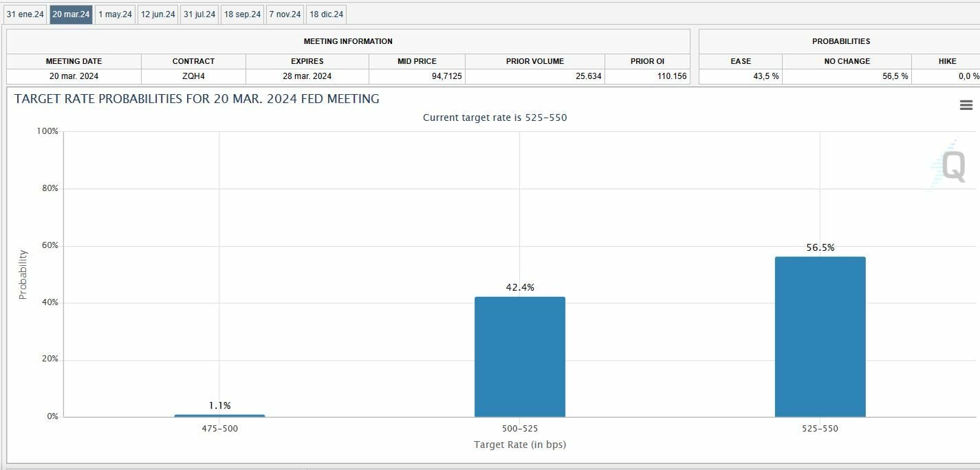
Task: Click the 60% y-axis tick label
Action: point(50,245)
